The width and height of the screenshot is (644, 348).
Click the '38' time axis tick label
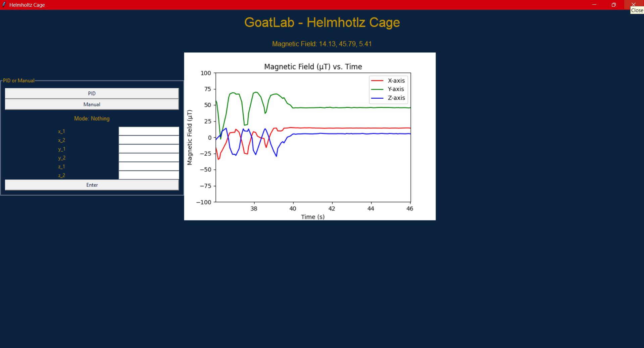point(254,209)
